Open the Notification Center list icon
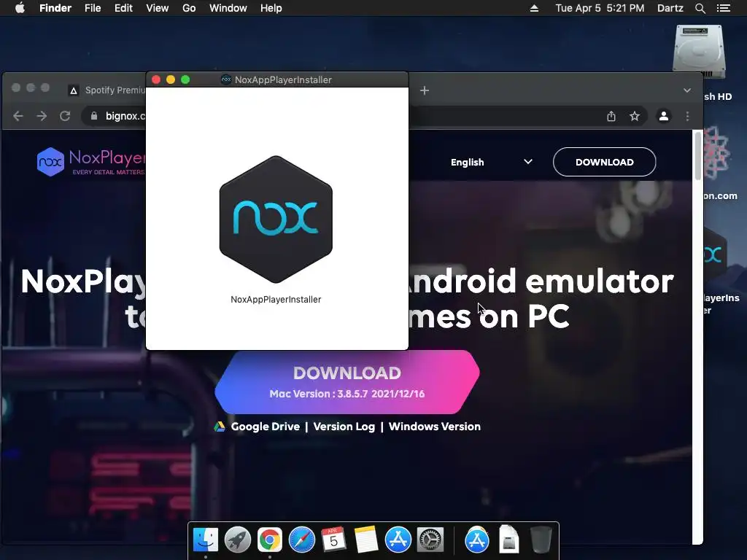Screen dimensions: 747x560 [724, 8]
